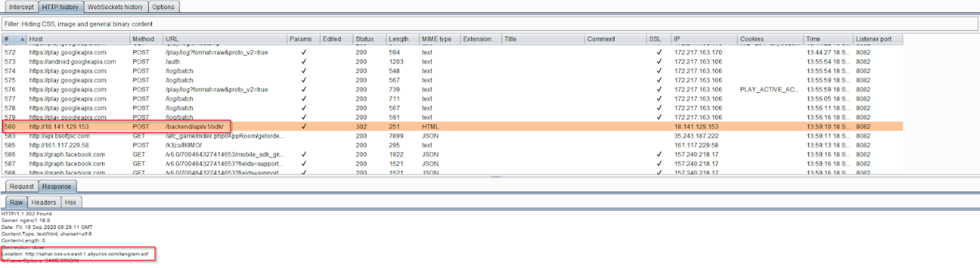Click the Edited column header
This screenshot has height=268, width=980.
click(336, 39)
